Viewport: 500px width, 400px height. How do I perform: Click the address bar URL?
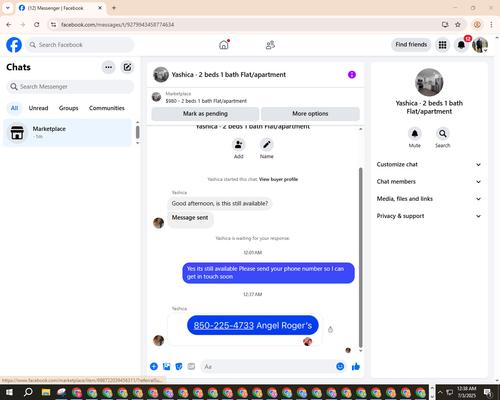(x=117, y=25)
